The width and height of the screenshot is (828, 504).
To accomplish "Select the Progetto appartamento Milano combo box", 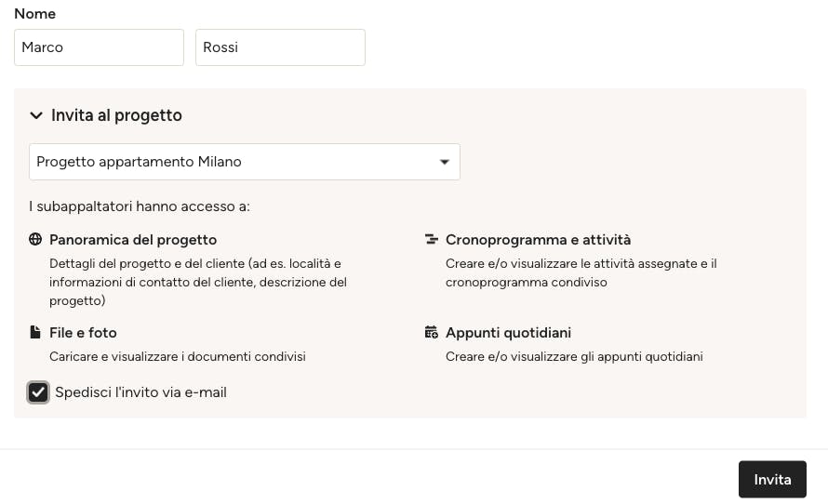I will tap(245, 162).
